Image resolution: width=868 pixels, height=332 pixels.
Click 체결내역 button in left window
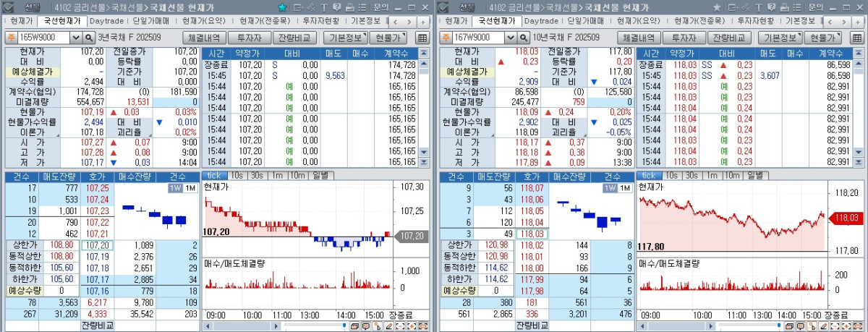203,38
